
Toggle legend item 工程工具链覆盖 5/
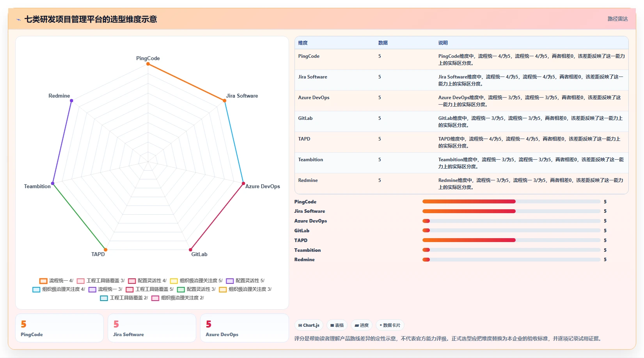pos(149,289)
